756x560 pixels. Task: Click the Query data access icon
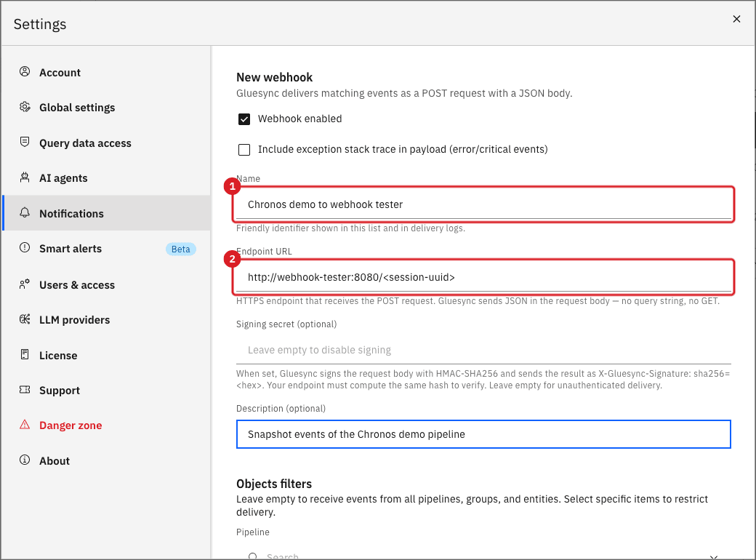point(25,143)
